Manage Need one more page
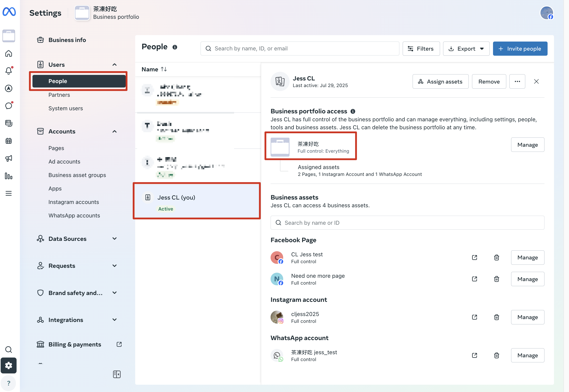Screen dimensions: 569x392 (527, 279)
